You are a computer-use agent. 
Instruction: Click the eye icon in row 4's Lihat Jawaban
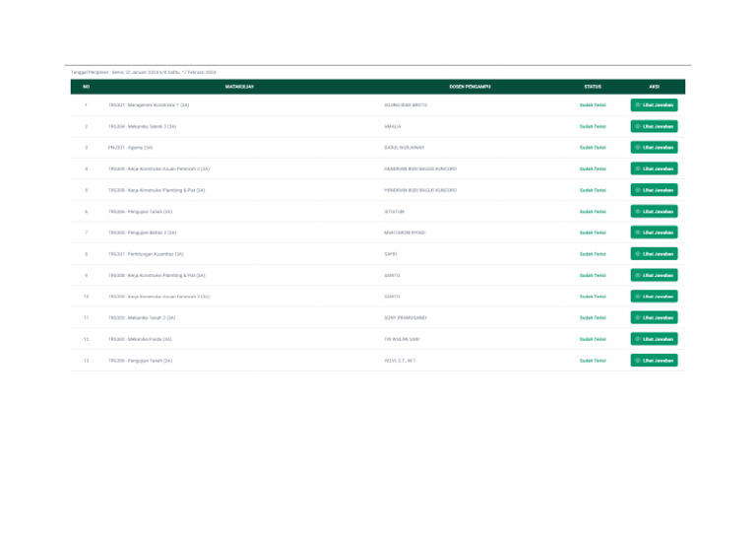coord(638,168)
